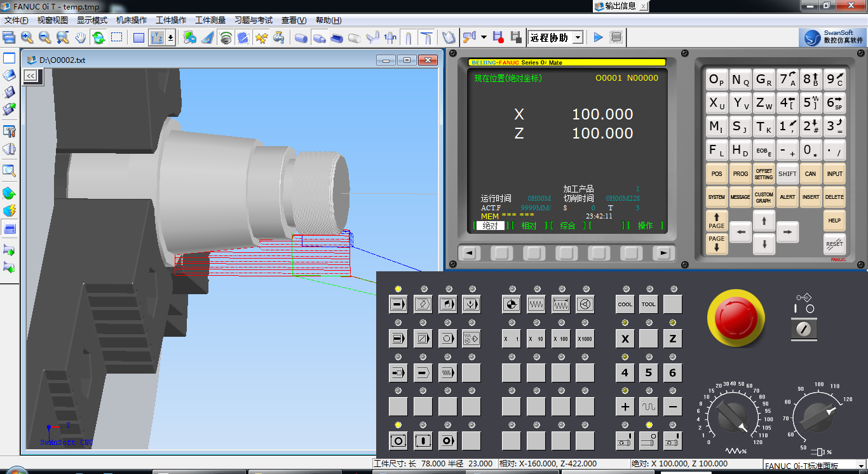
Task: Toggle the YZ plane view button
Action: [156, 37]
